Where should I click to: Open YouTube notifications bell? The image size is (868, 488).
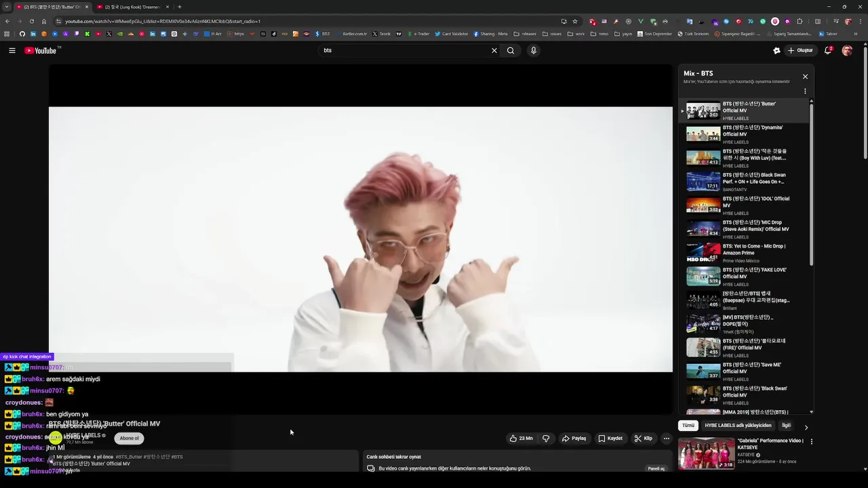828,50
